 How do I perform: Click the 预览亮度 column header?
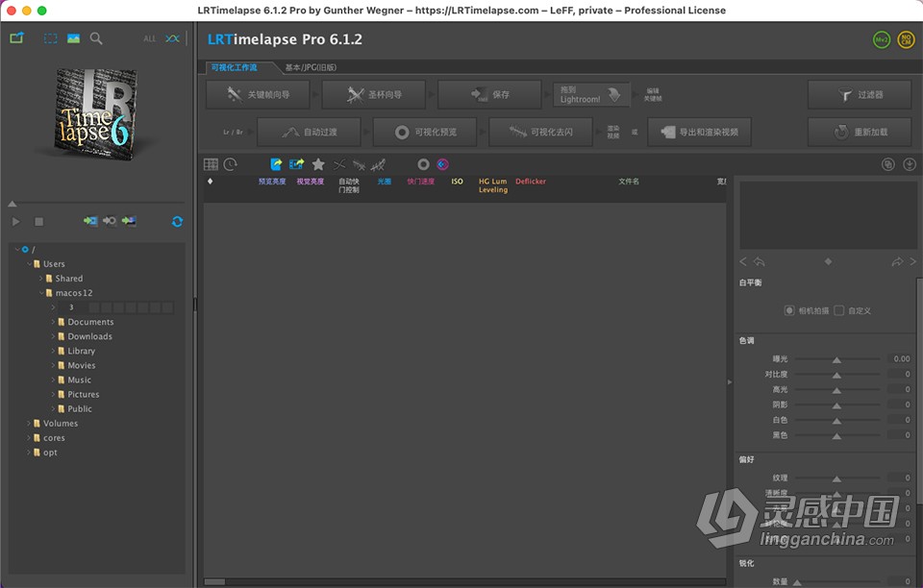272,182
